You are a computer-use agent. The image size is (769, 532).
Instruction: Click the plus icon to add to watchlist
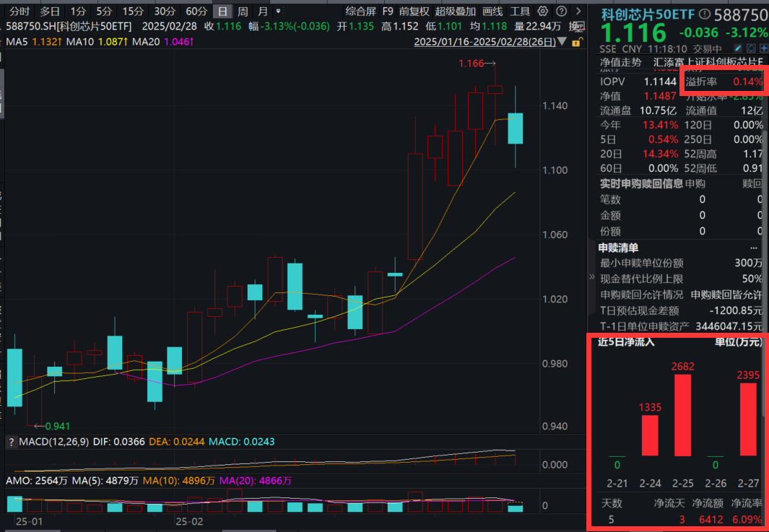(763, 46)
